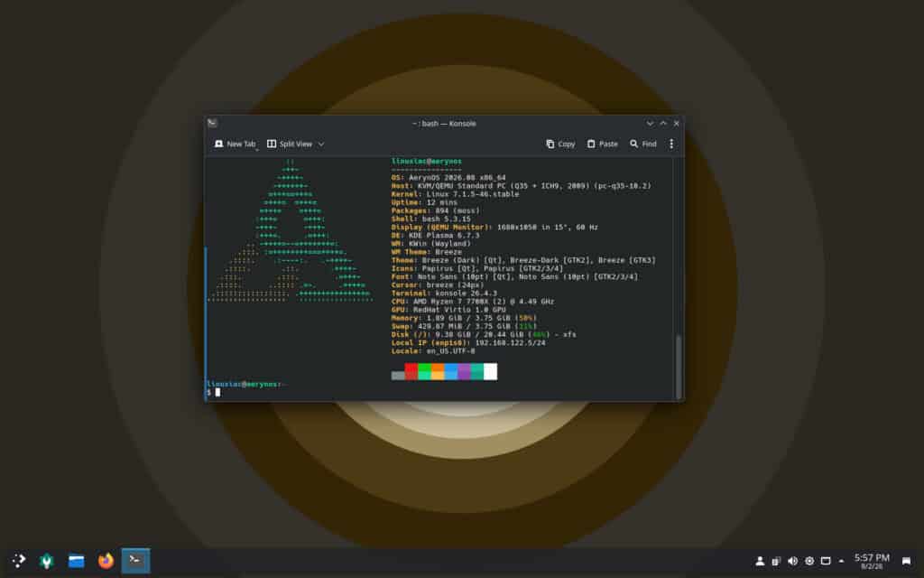Click the 'GPU: RedHat Virtio 1.0 GPU' line

click(448, 310)
